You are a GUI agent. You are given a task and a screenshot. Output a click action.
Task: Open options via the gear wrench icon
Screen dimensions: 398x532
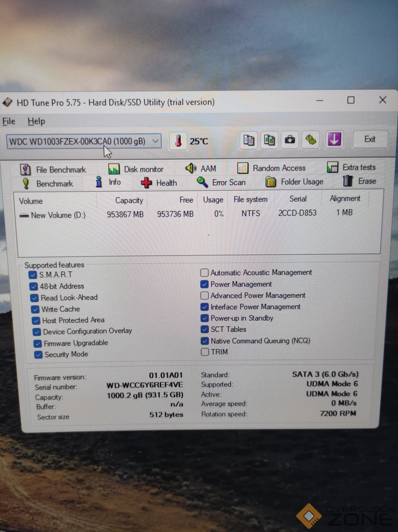click(311, 140)
